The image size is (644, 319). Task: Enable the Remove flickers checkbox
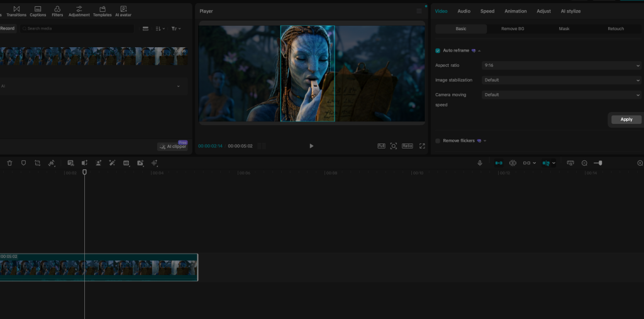[x=438, y=140]
